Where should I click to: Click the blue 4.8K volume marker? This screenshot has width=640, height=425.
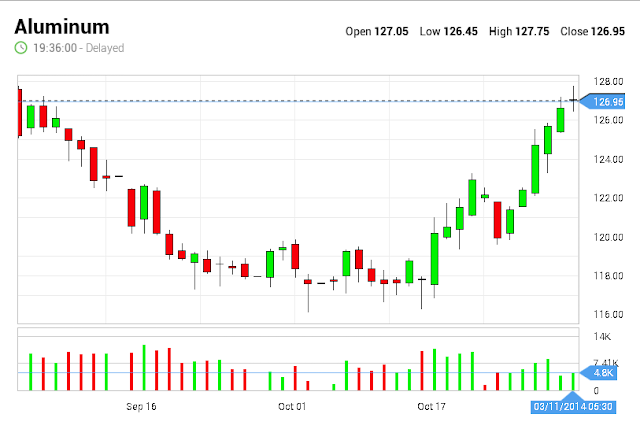599,373
